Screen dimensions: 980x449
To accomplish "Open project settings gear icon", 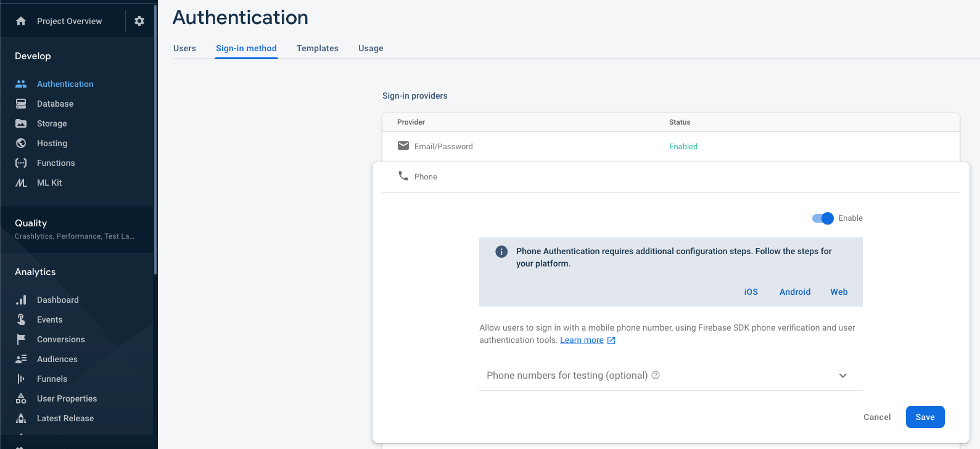I will 139,21.
